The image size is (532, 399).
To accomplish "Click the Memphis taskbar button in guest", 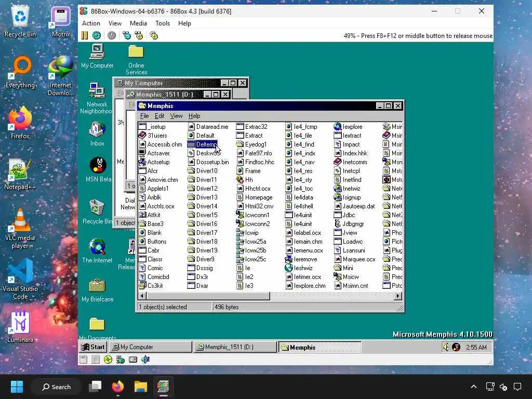I will 320,347.
